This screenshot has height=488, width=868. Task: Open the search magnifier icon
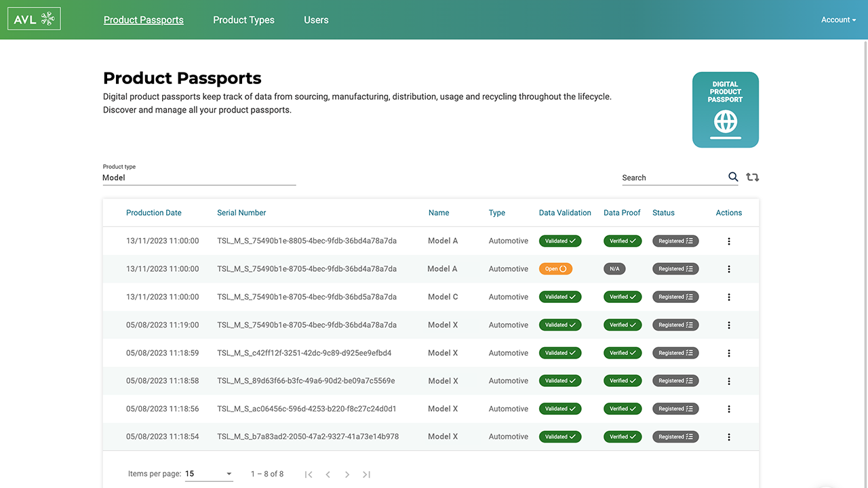733,177
